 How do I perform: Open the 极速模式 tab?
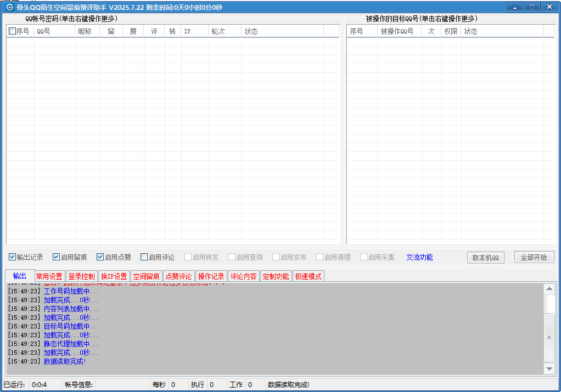308,276
